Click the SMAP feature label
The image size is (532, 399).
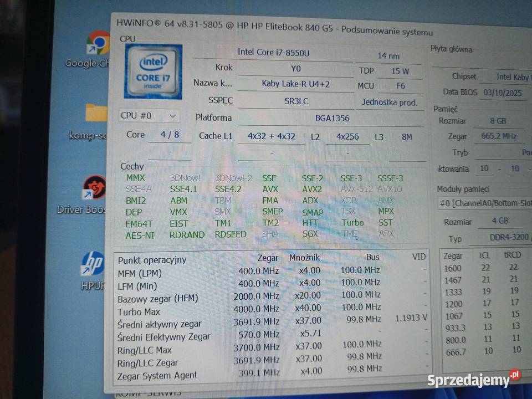click(313, 213)
